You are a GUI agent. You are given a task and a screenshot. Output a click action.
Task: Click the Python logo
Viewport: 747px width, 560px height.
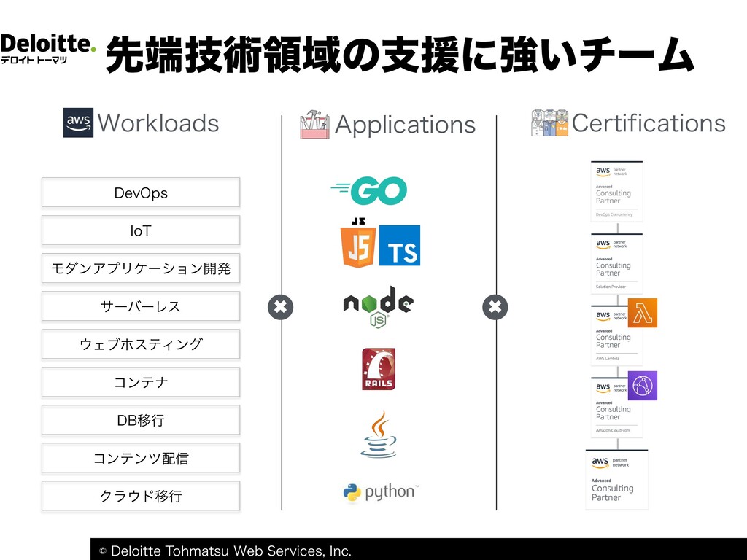[x=381, y=492]
